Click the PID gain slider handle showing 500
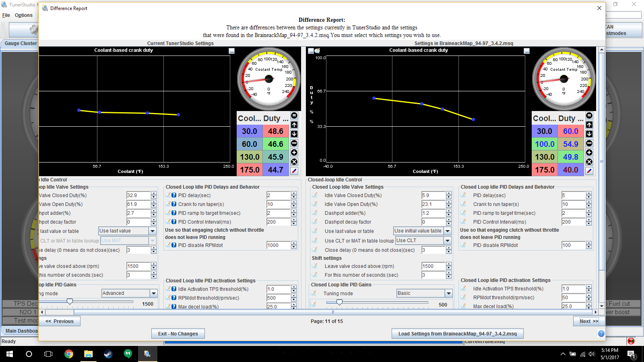 point(339,302)
